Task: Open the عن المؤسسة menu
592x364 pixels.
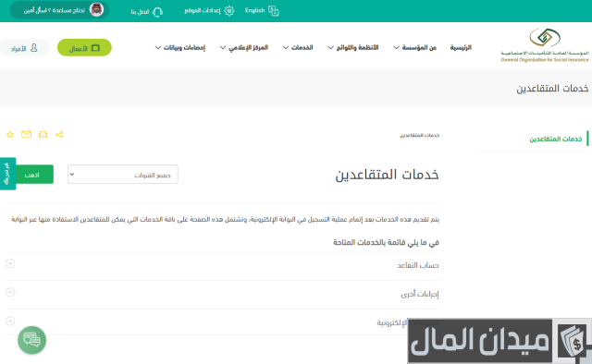Action: pyautogui.click(x=415, y=47)
